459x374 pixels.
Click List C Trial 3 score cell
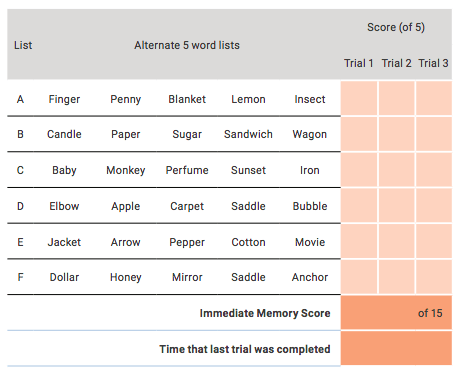coord(434,170)
